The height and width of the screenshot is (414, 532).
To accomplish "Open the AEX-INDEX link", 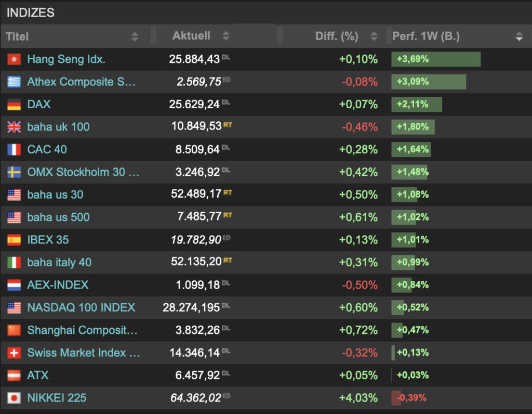I will click(58, 285).
